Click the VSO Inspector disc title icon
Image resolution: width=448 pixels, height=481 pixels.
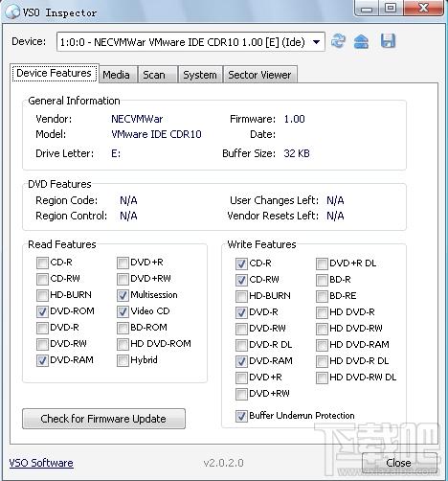point(12,12)
